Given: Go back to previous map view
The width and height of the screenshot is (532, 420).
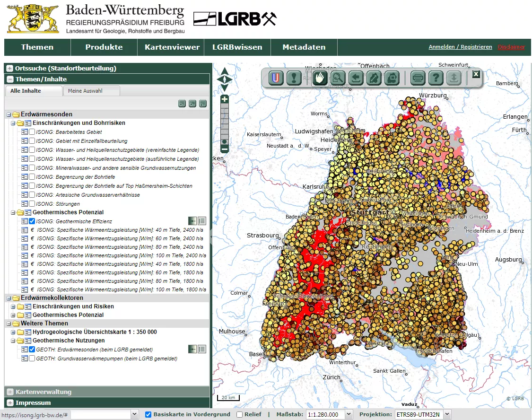Looking at the screenshot, I should (356, 78).
